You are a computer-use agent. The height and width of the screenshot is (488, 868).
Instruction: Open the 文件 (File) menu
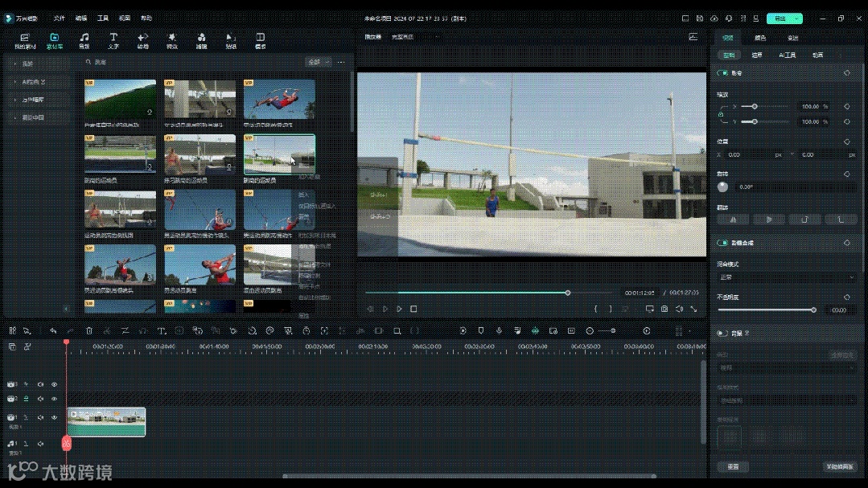pyautogui.click(x=60, y=18)
